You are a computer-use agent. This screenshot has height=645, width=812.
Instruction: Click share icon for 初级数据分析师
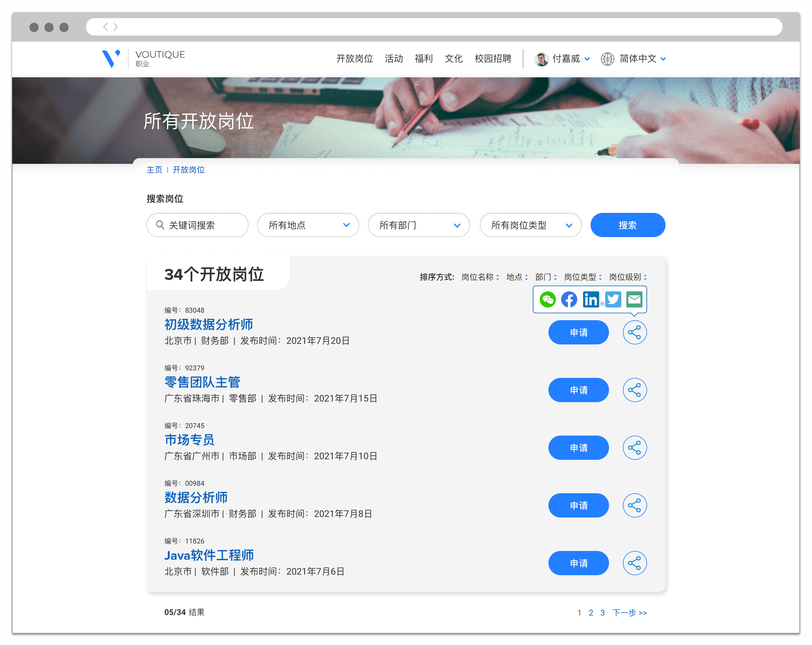click(635, 332)
